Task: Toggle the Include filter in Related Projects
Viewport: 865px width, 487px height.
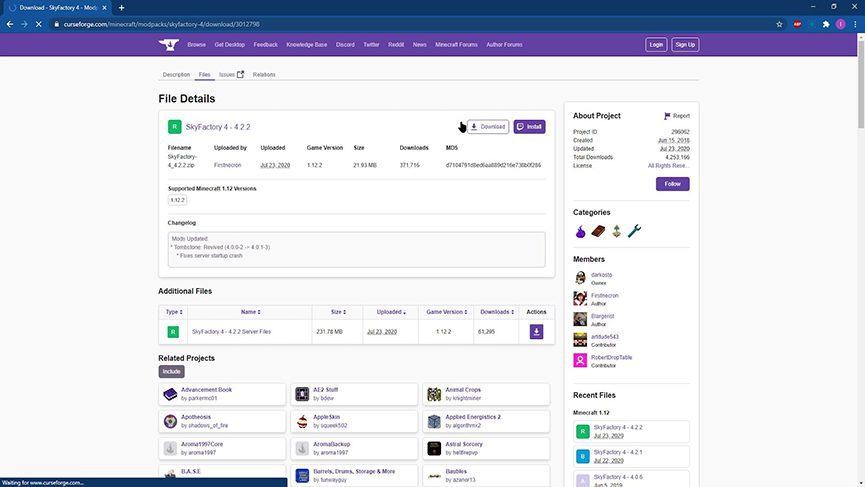Action: click(172, 372)
